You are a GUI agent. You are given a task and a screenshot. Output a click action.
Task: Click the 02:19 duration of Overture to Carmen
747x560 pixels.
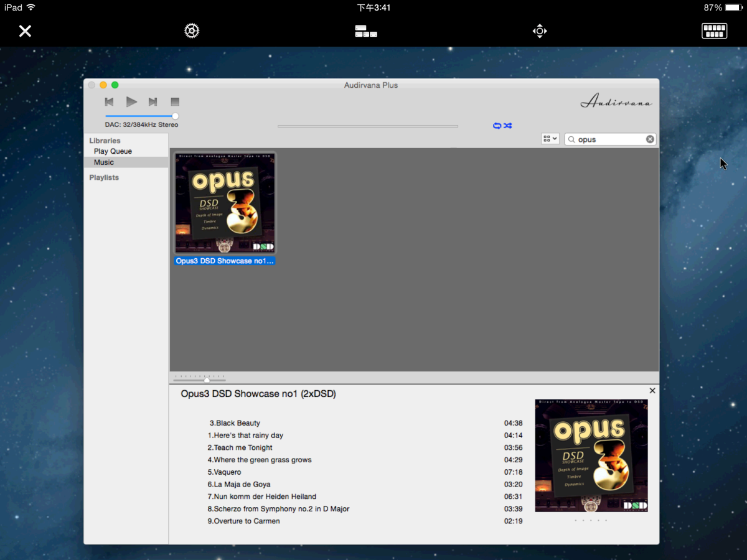click(514, 521)
